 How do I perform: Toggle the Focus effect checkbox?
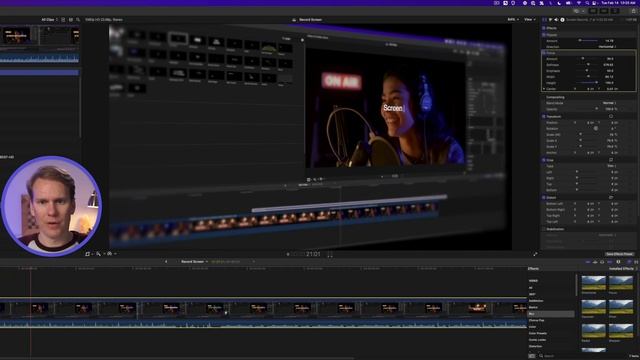tap(544, 53)
